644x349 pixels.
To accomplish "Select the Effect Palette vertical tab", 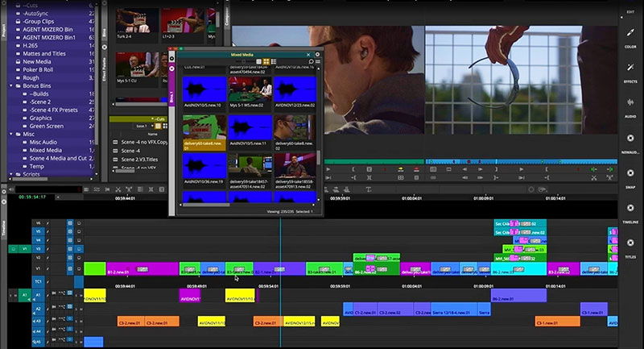I will 105,69.
